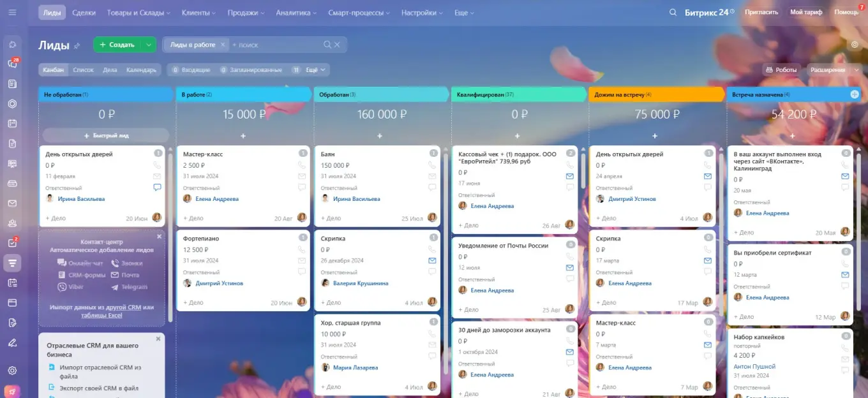Expand the 'Ещё' counter dropdown with 11
The height and width of the screenshot is (398, 868).
(x=309, y=70)
